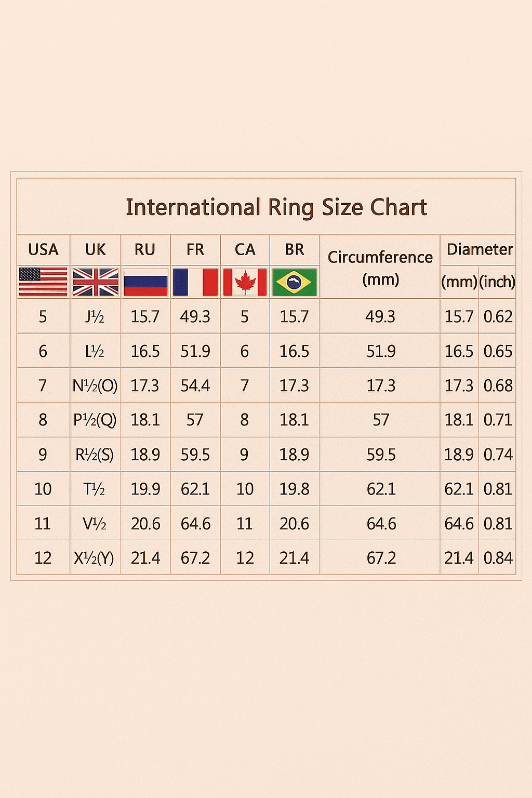Click the Brazilian flag icon
The height and width of the screenshot is (798, 532).
(295, 282)
